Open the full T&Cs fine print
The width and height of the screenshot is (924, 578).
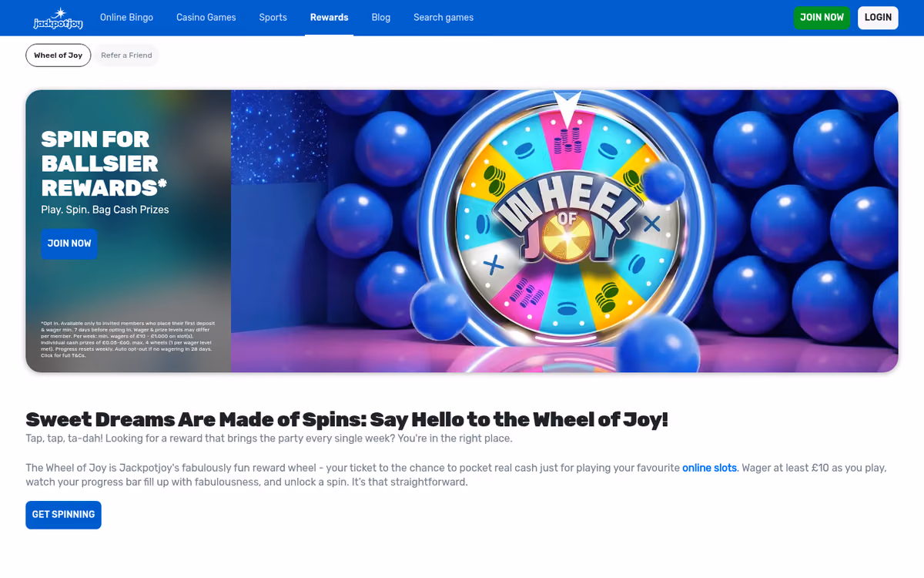[x=128, y=339]
